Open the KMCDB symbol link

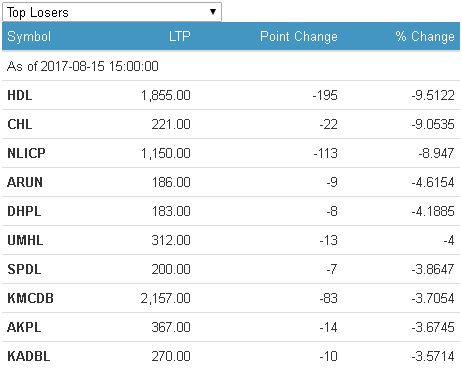click(30, 298)
